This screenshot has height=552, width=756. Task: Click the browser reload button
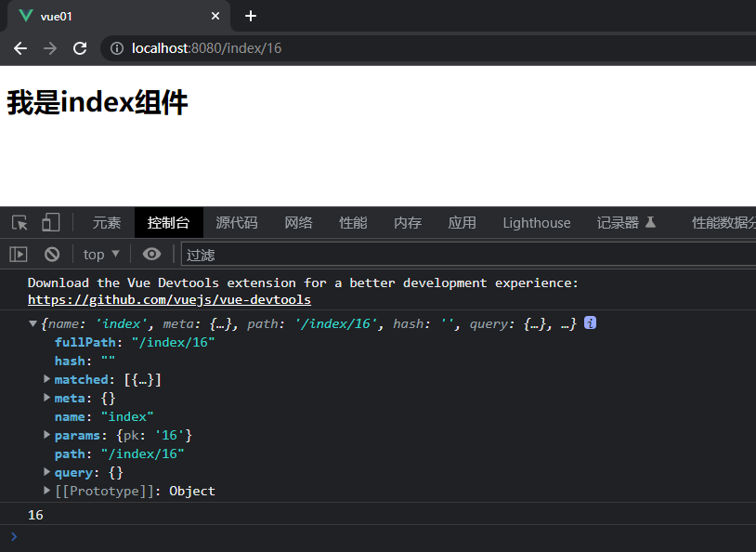(80, 48)
